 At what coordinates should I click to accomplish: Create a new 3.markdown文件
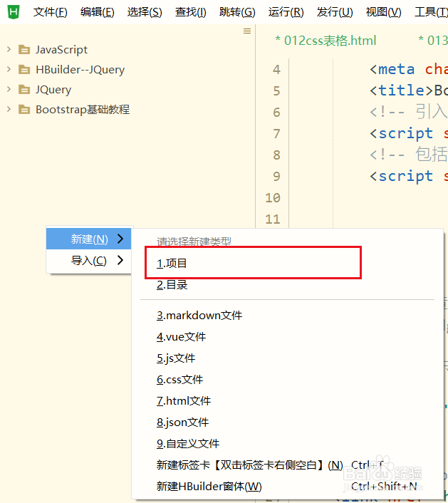click(x=199, y=316)
